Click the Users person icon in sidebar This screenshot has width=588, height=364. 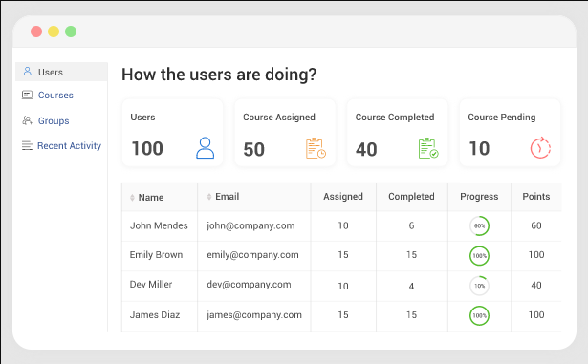pyautogui.click(x=28, y=72)
